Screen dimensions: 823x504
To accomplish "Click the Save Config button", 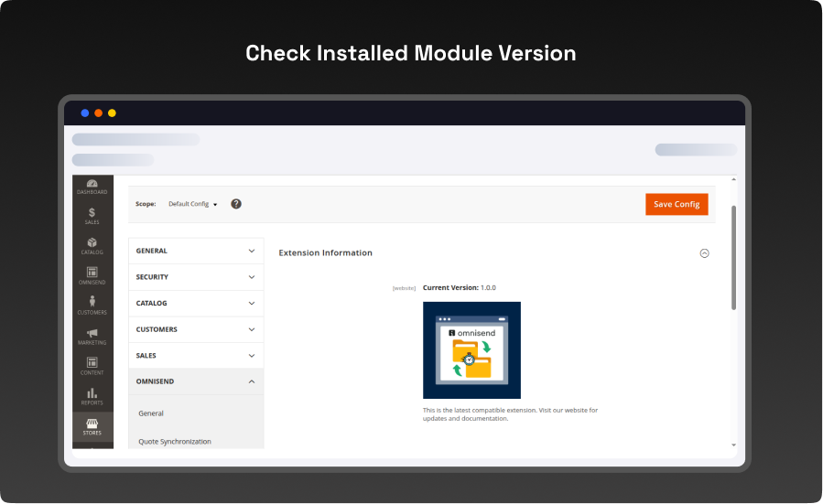I will tap(677, 204).
